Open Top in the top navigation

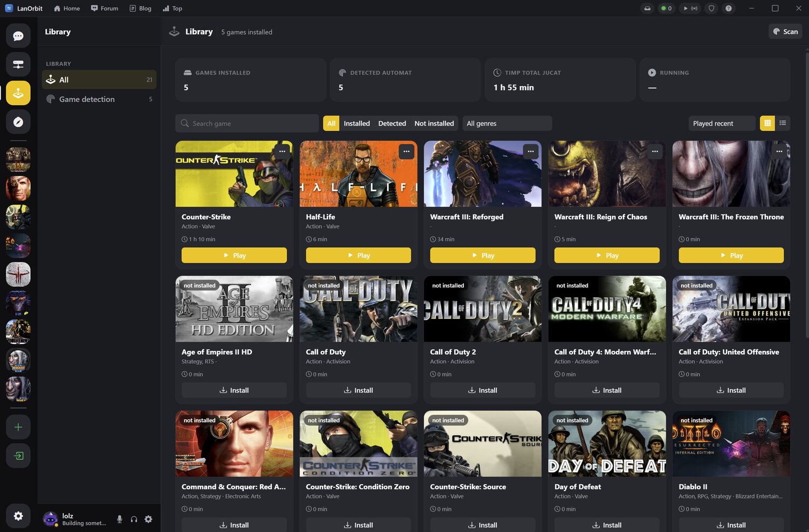pyautogui.click(x=173, y=8)
